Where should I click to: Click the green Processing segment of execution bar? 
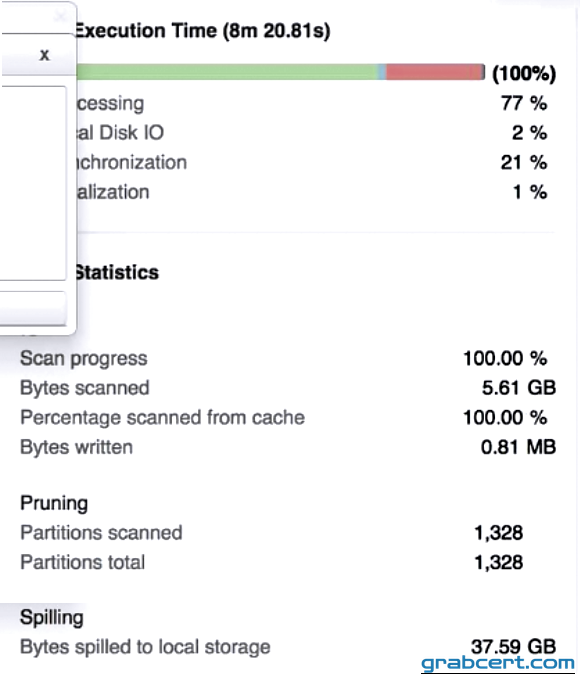pos(227,72)
